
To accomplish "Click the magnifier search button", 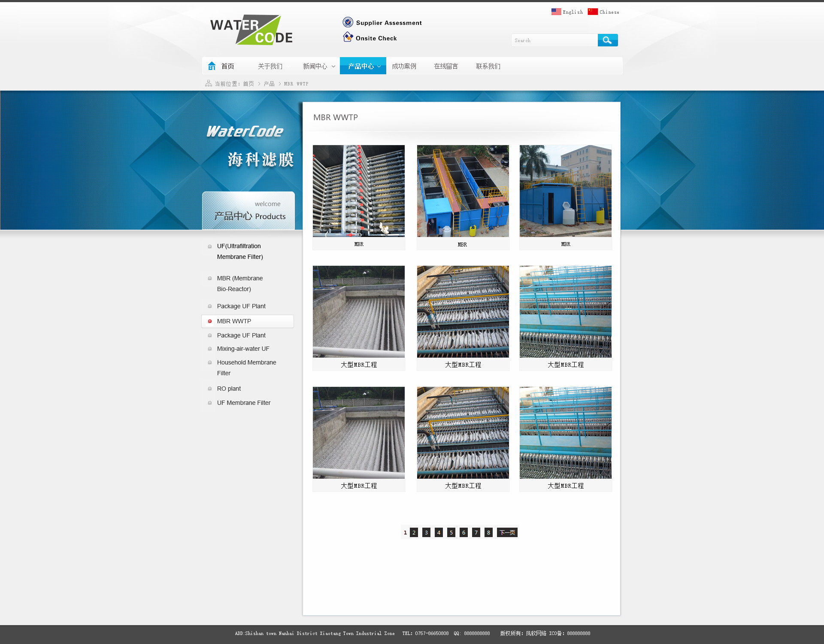I will [x=607, y=40].
